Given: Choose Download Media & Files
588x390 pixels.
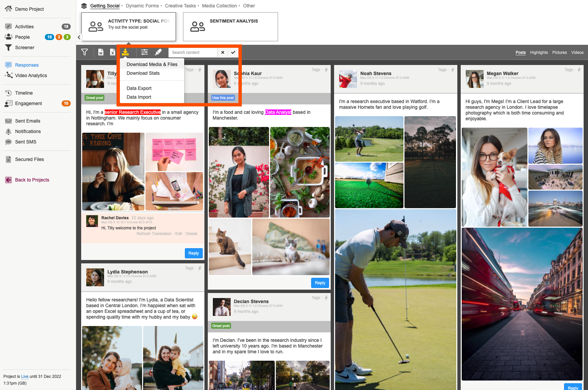Looking at the screenshot, I should tap(152, 64).
